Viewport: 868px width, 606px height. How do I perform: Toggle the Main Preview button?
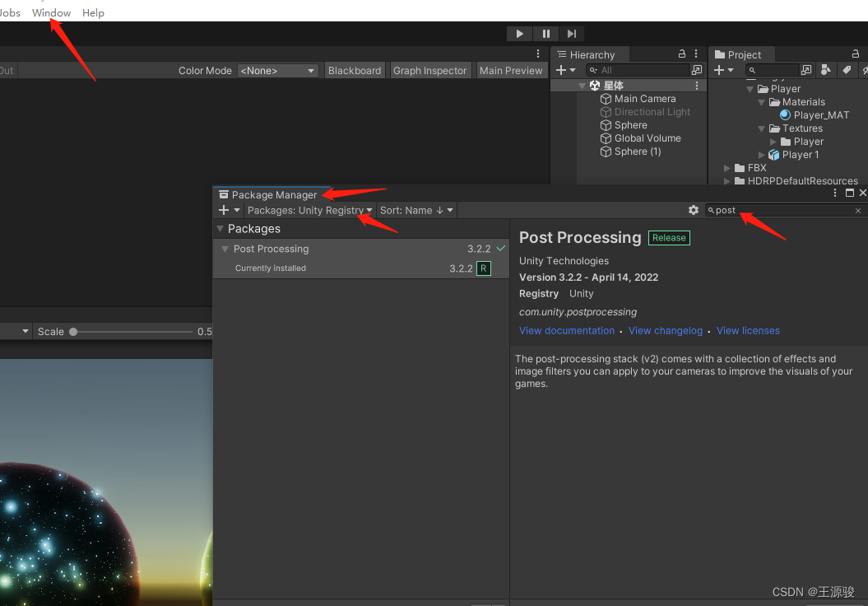point(511,71)
